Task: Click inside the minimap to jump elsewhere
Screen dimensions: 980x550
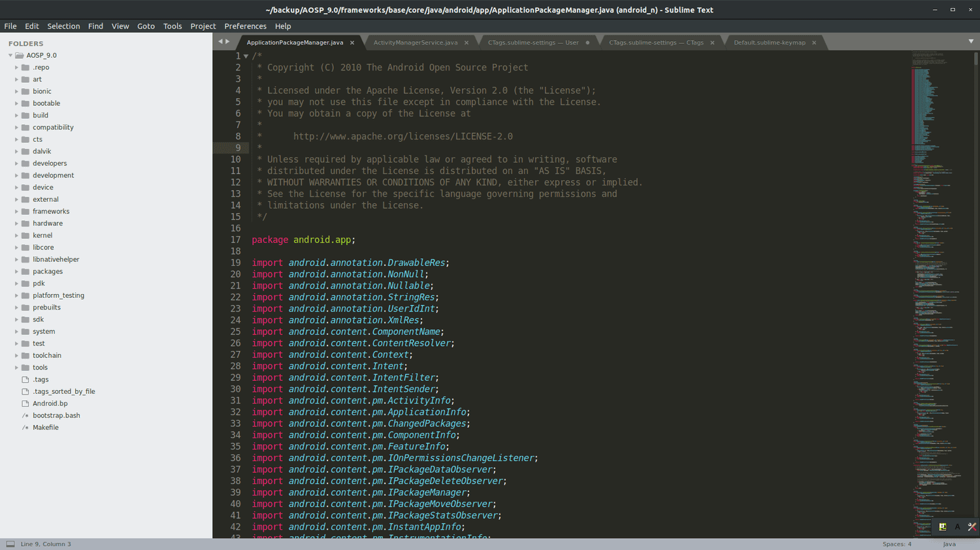Action: coord(941,261)
